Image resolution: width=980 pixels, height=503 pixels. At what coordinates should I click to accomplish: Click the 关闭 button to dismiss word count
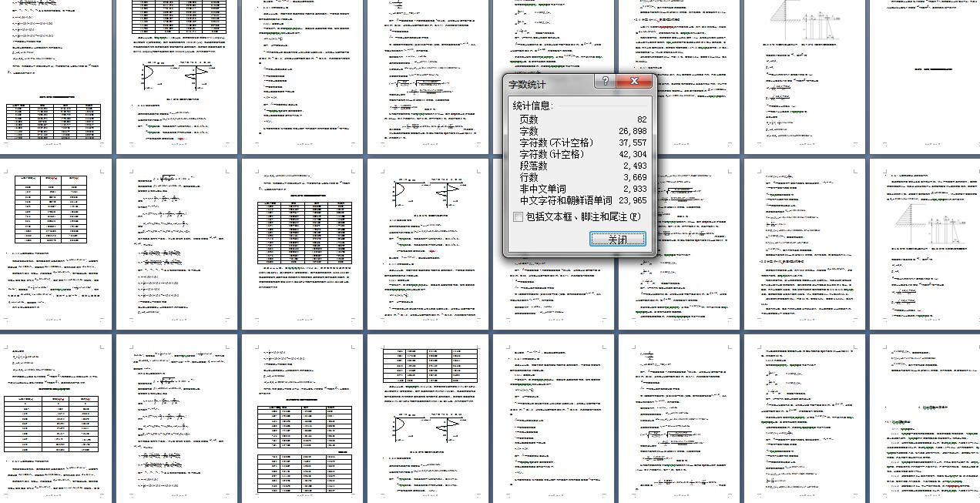617,239
